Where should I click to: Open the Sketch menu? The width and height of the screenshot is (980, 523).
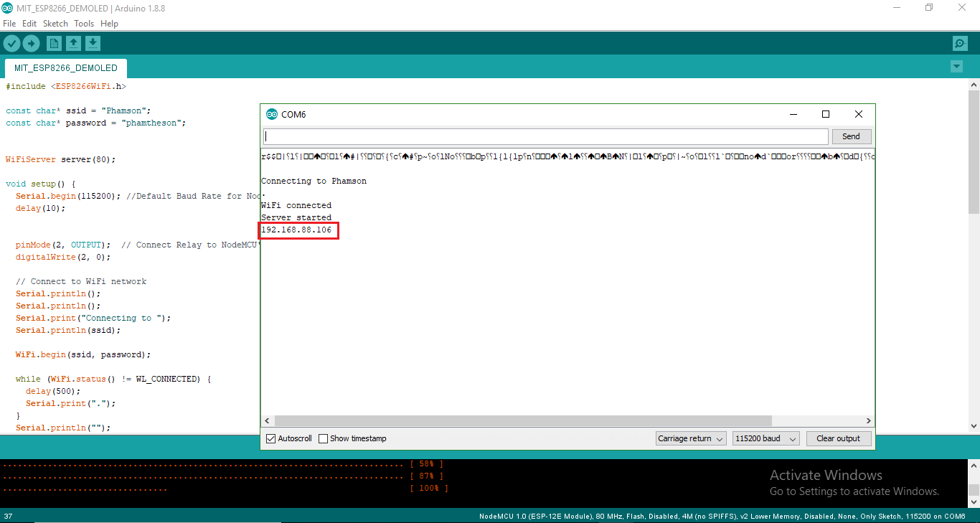(x=55, y=24)
